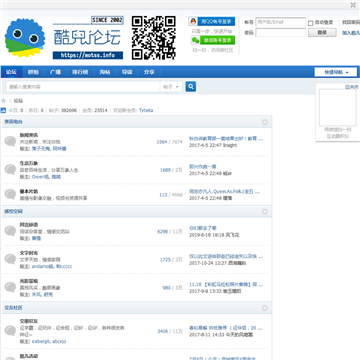The image size is (360, 360).
Task: Click the green WeChat login icon
Action: [x=195, y=40]
